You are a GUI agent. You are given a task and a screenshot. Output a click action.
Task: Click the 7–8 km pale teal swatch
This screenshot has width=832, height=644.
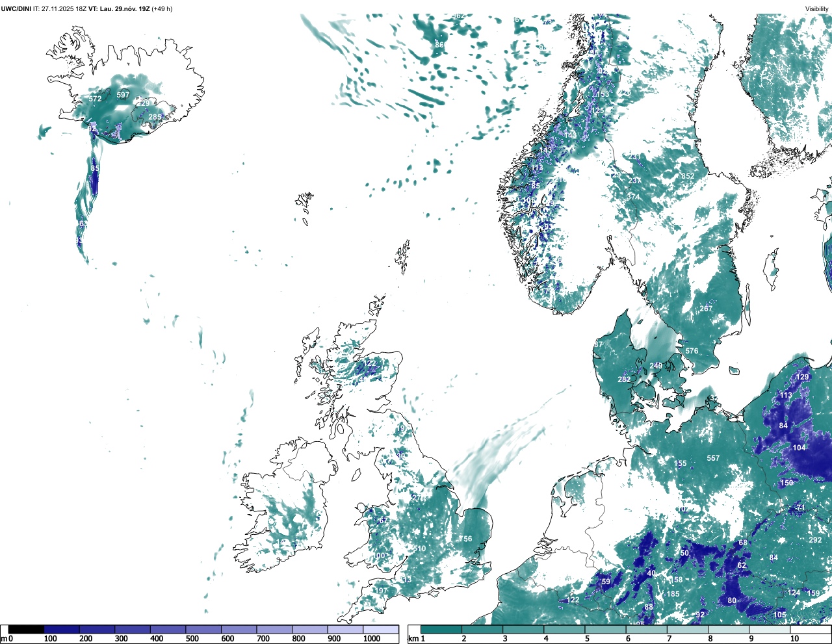[688, 630]
